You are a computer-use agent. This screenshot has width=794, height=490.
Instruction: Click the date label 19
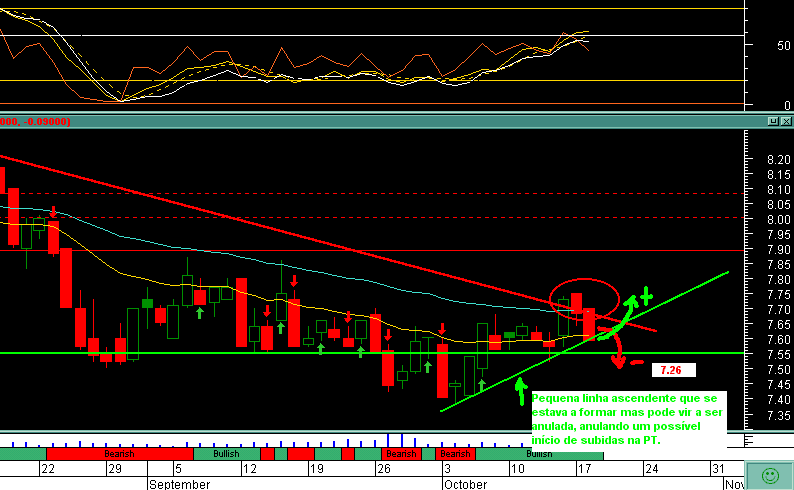pyautogui.click(x=316, y=469)
